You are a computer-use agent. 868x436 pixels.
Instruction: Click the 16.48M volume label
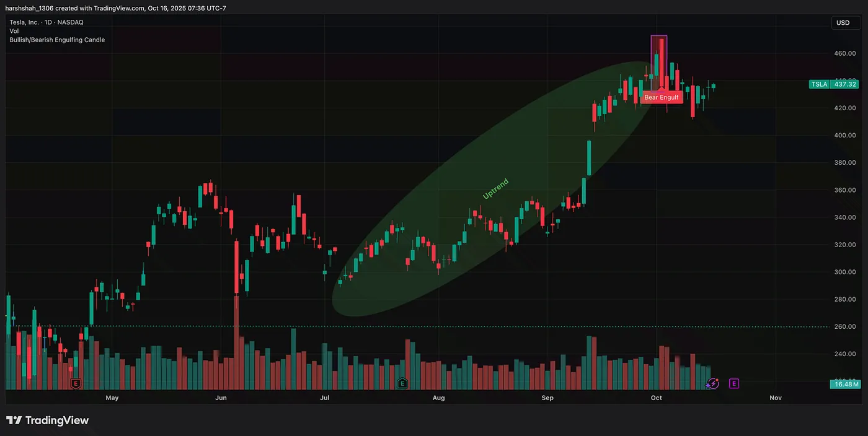point(845,384)
